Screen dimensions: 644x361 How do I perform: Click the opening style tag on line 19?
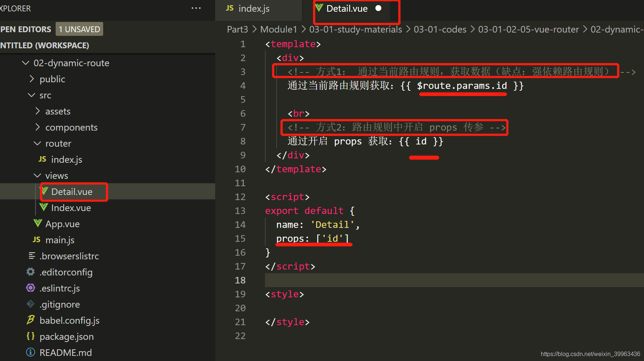[284, 294]
